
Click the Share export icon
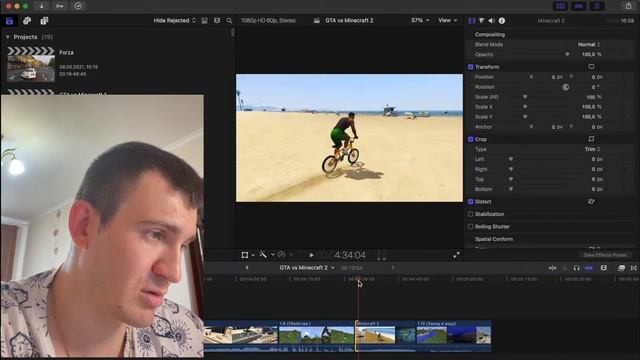pyautogui.click(x=629, y=6)
